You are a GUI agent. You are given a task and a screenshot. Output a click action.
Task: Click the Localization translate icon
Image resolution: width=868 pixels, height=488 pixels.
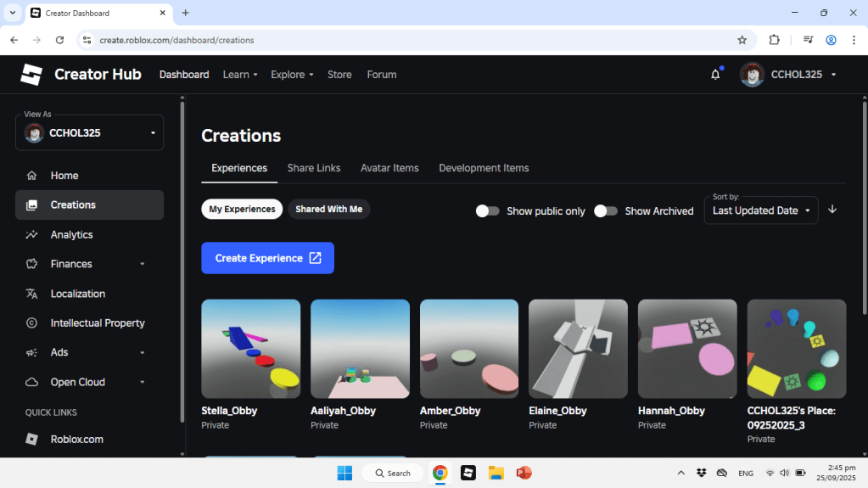pyautogui.click(x=32, y=294)
